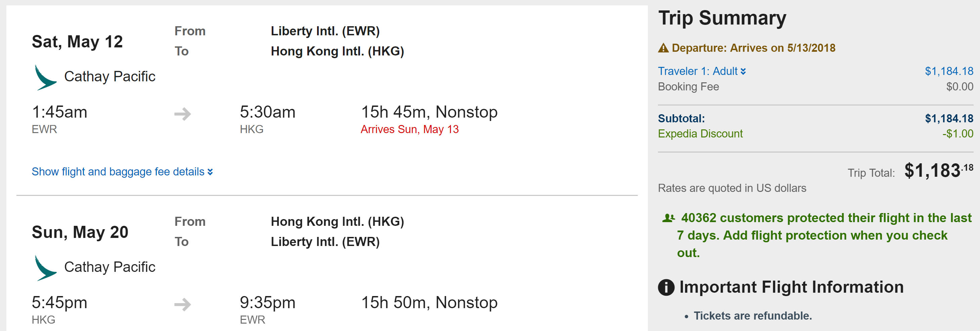Click the 15h 45m, Nonstop duration text
980x331 pixels.
click(429, 112)
